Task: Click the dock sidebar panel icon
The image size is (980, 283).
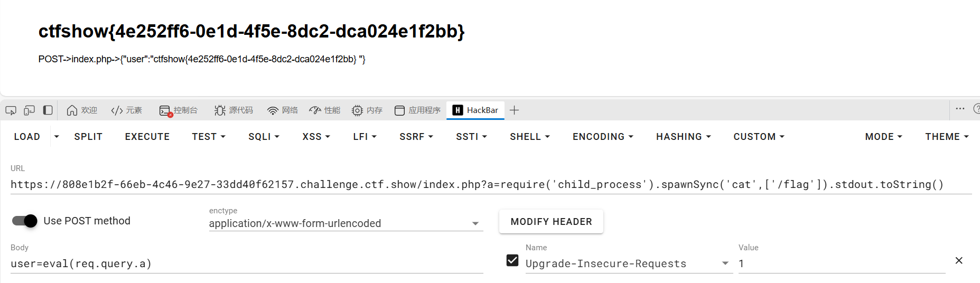Action: click(48, 110)
